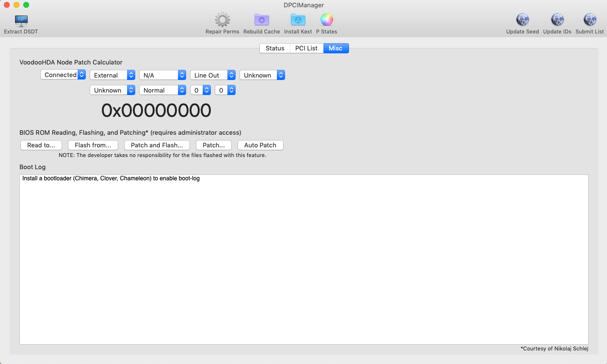Click the yellow minimize window button
The width and height of the screenshot is (607, 364).
[16, 5]
